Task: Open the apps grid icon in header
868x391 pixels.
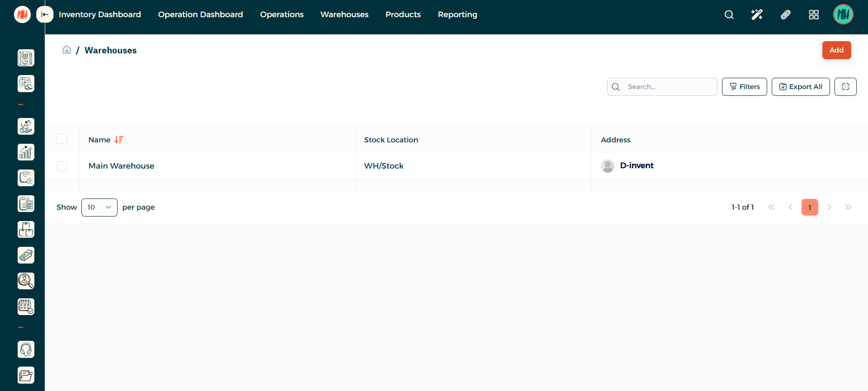Action: (x=814, y=15)
